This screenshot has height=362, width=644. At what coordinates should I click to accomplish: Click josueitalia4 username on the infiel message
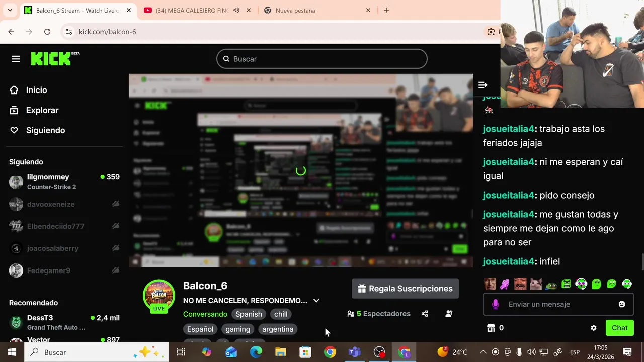pos(509,261)
